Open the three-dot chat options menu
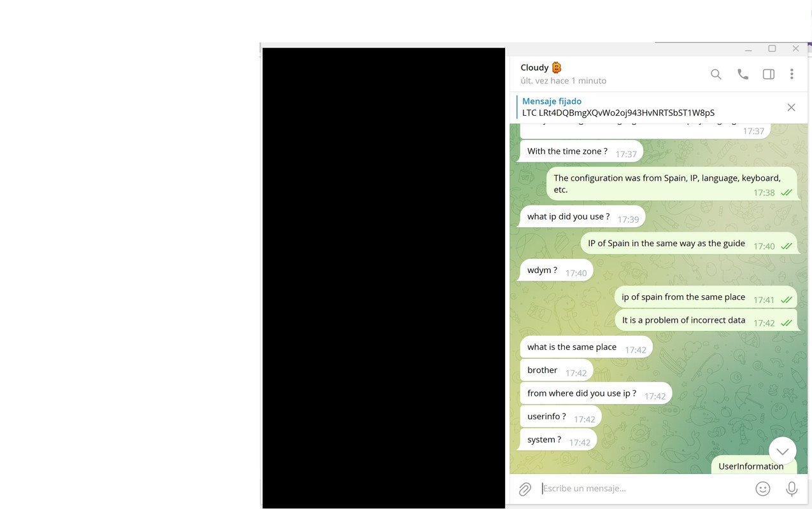 pyautogui.click(x=792, y=74)
